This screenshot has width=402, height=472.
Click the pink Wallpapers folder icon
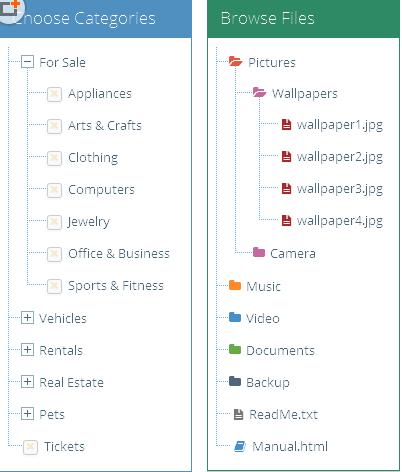coord(259,92)
